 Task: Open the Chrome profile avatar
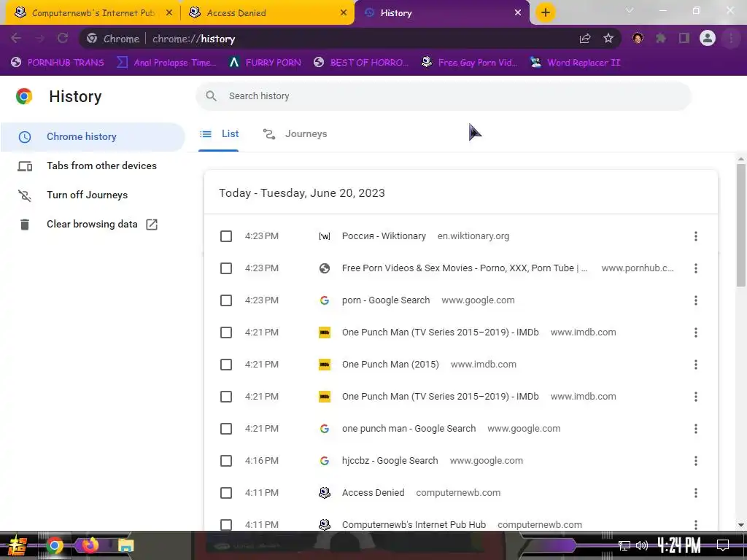[708, 38]
